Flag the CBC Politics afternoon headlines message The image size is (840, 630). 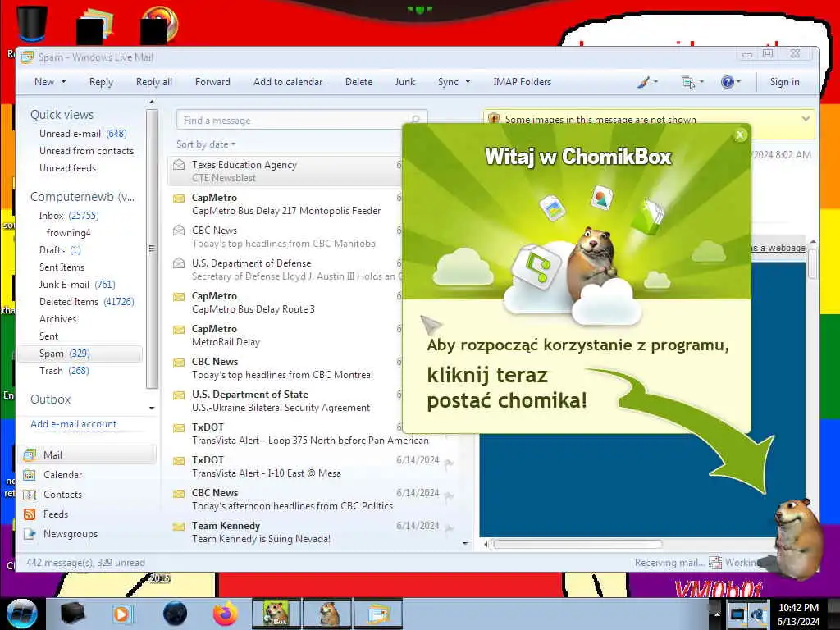point(449,496)
